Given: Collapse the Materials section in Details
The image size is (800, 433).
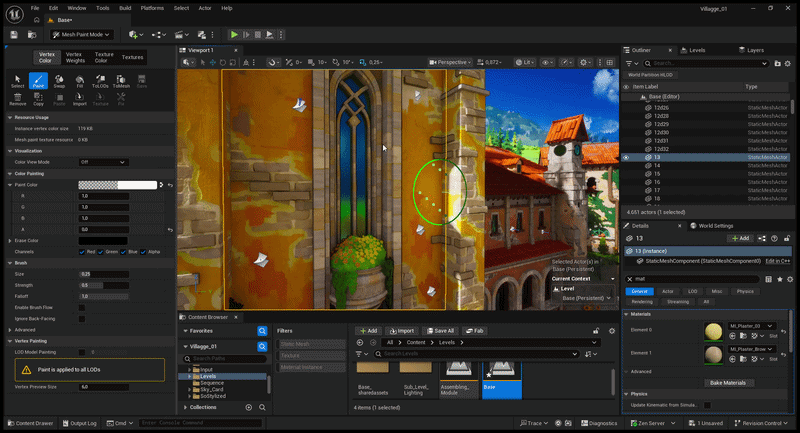Looking at the screenshot, I should click(626, 314).
